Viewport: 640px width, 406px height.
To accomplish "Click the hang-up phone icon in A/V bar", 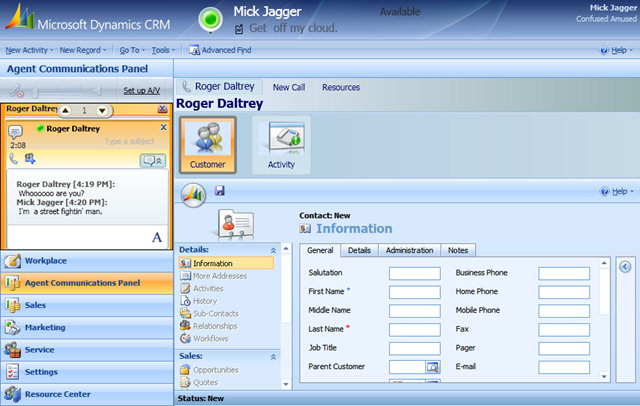I will pyautogui.click(x=17, y=90).
